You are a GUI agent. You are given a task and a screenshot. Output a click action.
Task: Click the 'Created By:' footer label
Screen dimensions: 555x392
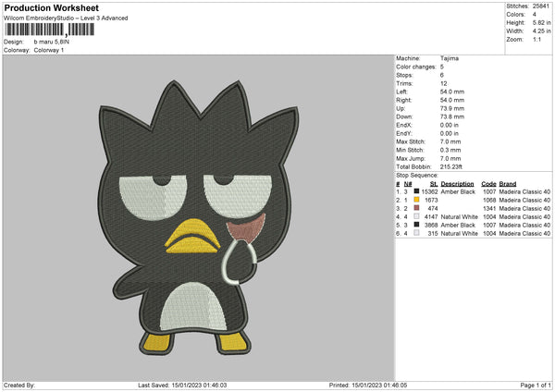pyautogui.click(x=19, y=386)
